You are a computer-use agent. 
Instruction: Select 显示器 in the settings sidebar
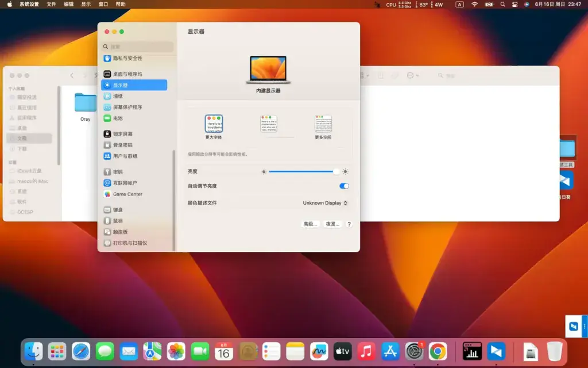[134, 85]
